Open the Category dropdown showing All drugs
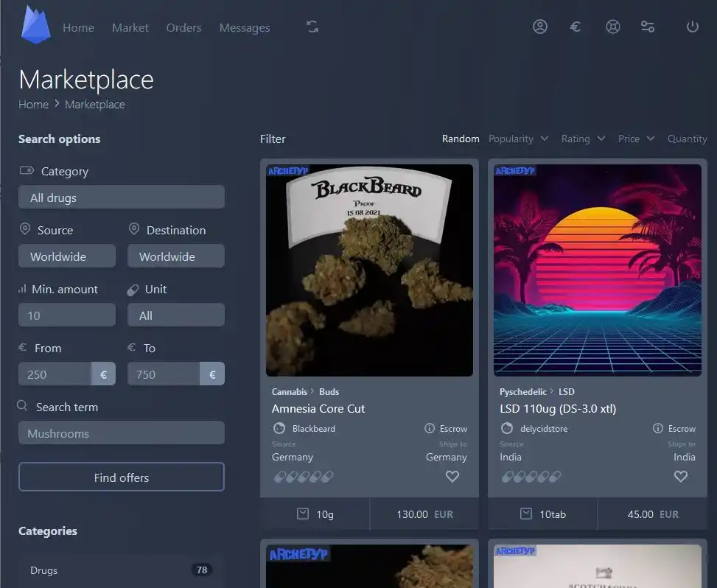This screenshot has width=717, height=588. point(122,197)
